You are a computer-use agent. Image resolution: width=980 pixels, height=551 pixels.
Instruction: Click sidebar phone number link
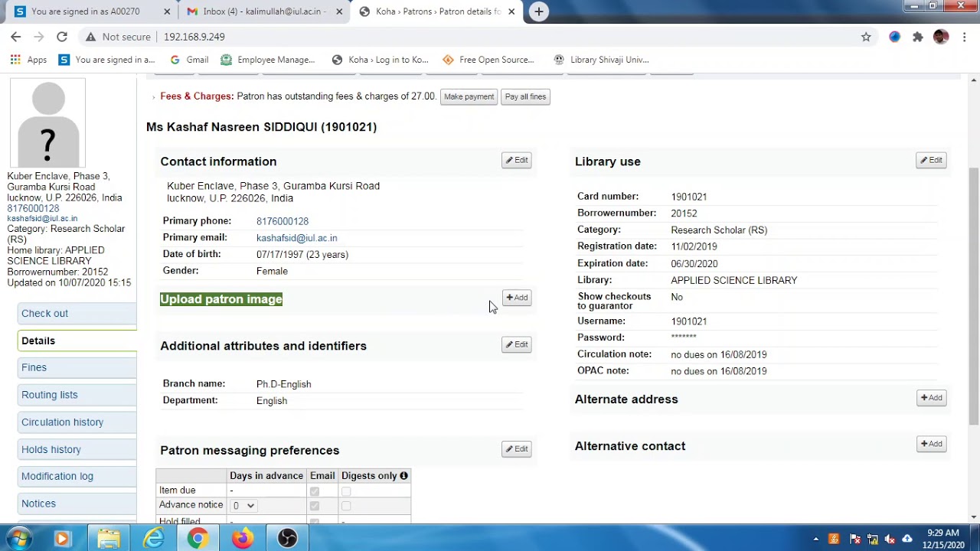33,208
